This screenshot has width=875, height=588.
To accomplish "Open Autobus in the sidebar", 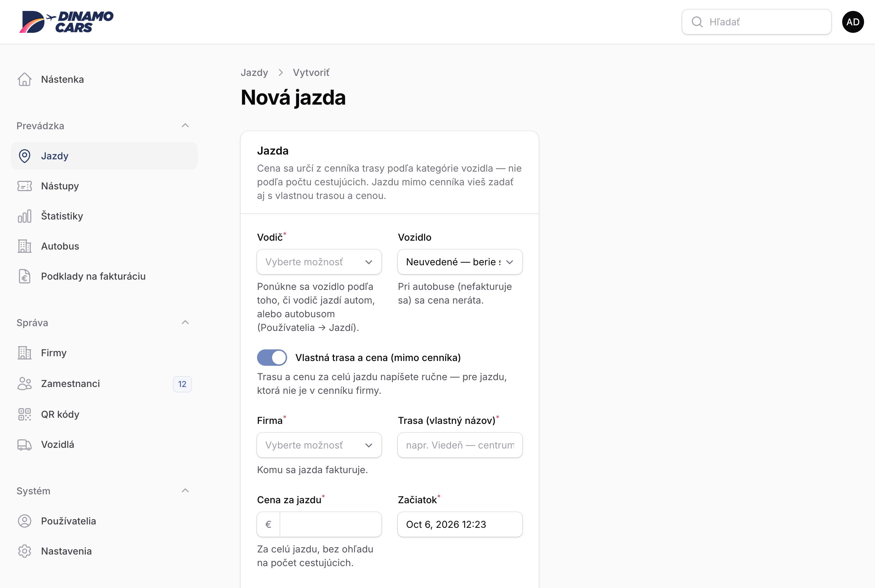I will point(104,246).
